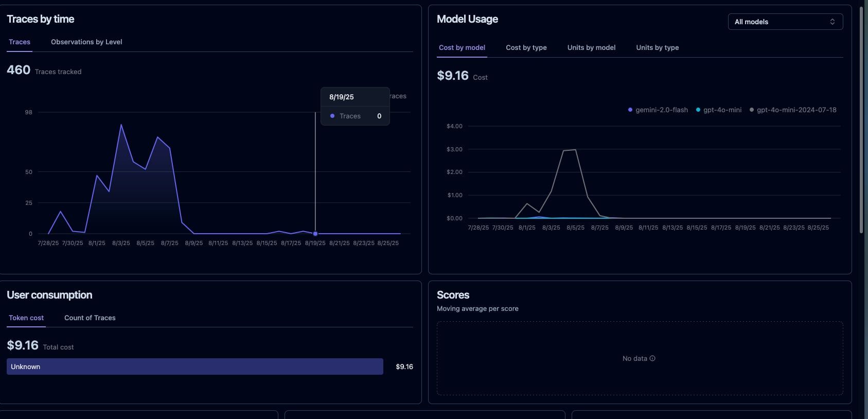
Task: Click the $9.16 Total cost figure
Action: click(x=23, y=345)
